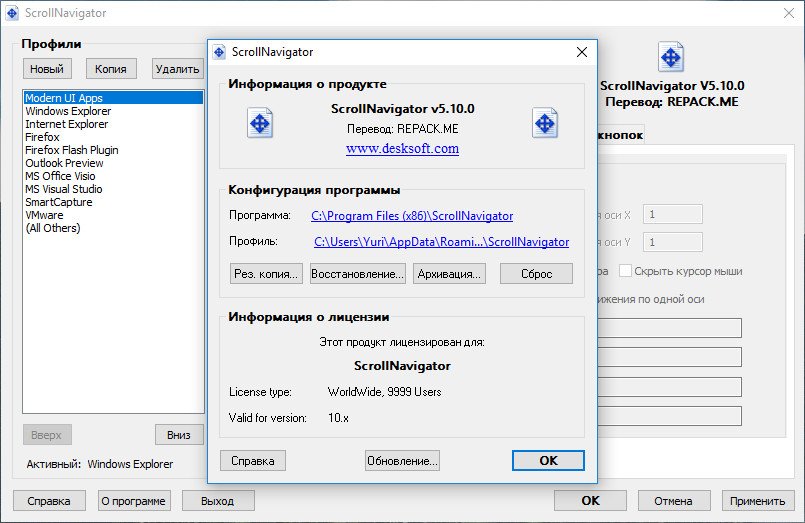This screenshot has width=805, height=523.
Task: Select the VMware profile
Action: pyautogui.click(x=113, y=215)
